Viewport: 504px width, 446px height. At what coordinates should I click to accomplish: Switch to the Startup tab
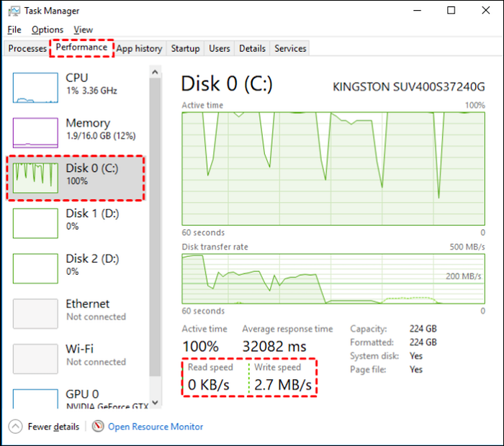tap(185, 48)
